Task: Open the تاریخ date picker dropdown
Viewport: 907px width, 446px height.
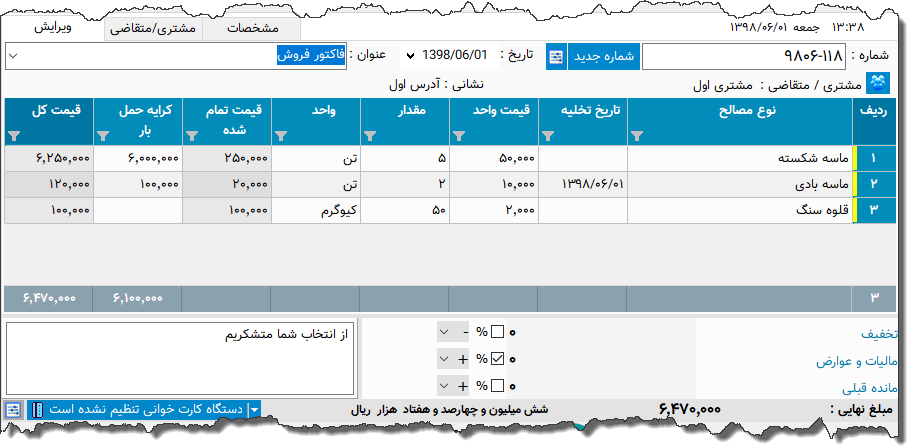Action: tap(410, 56)
